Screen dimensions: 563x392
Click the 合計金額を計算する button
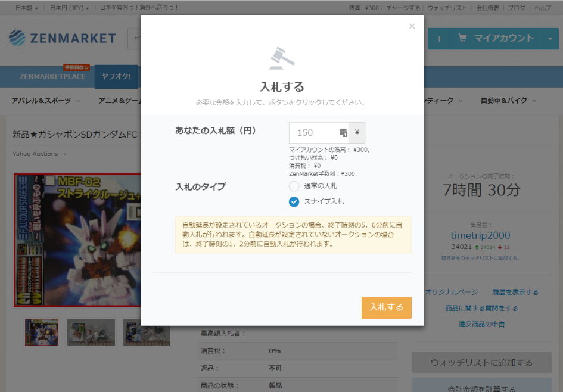(x=481, y=385)
